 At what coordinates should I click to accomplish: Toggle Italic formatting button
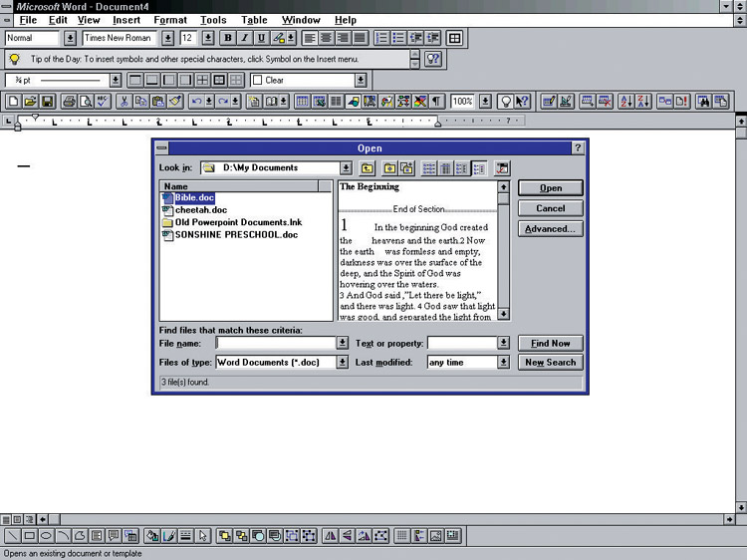[x=244, y=38]
